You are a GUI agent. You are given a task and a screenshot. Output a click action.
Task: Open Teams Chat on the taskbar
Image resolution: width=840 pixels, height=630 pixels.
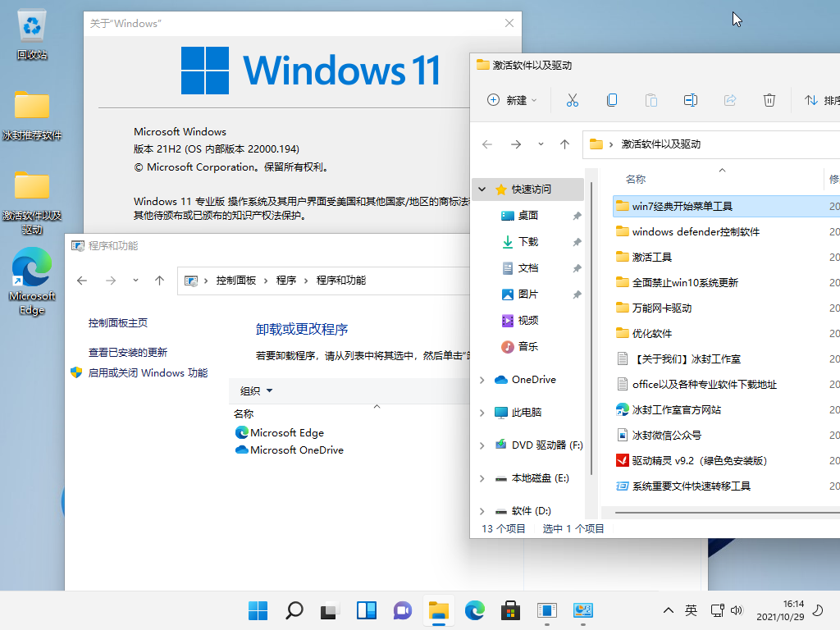click(x=402, y=610)
